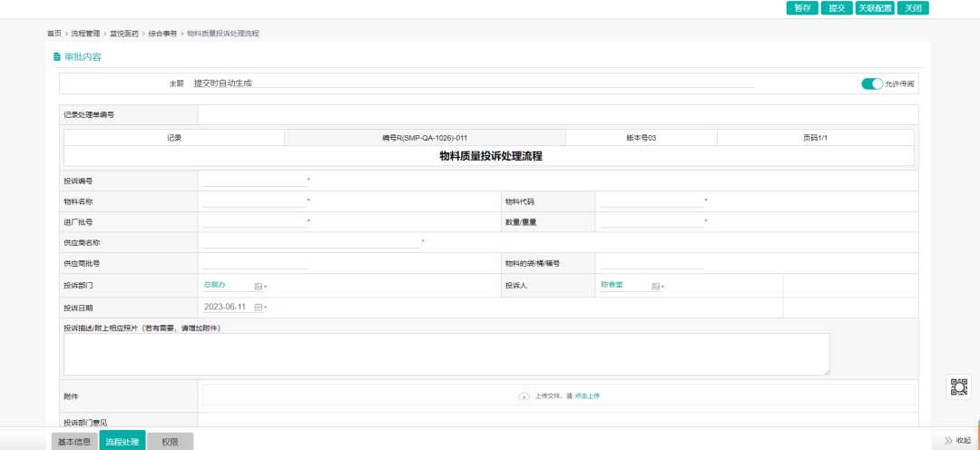
Task: Open the department picker icon beside 总裁办
Action: pyautogui.click(x=258, y=287)
